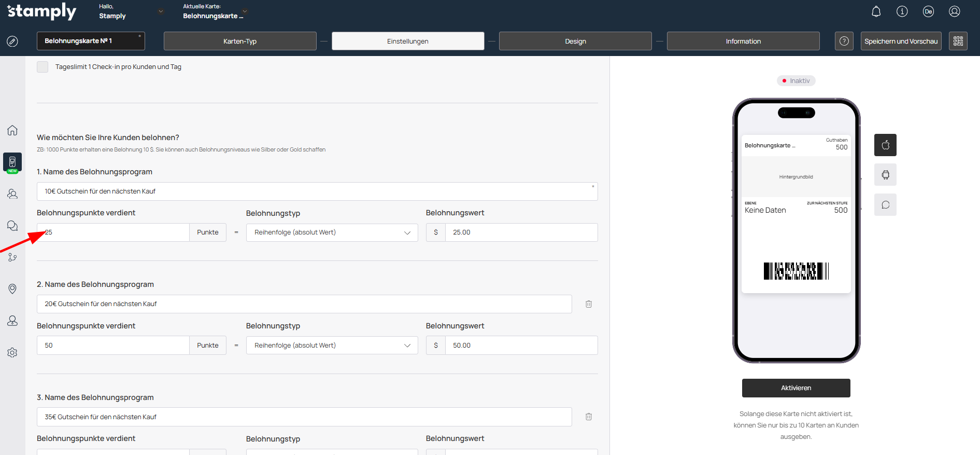The image size is (980, 455).
Task: Expand the first Belohnungstyp dropdown
Action: pyautogui.click(x=332, y=232)
